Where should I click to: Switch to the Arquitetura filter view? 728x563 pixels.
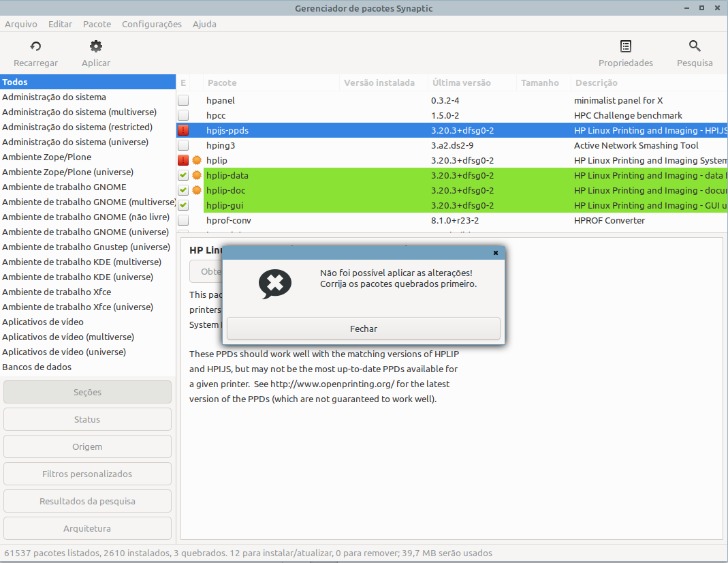[x=87, y=529]
